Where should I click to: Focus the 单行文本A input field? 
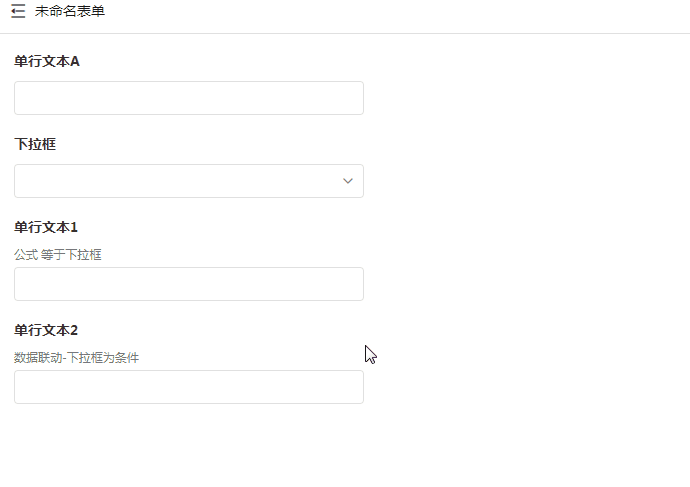(x=188, y=98)
